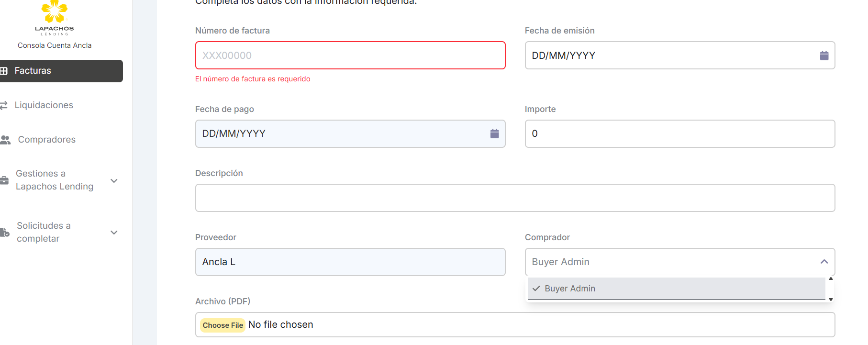Open calendar picker for Fecha de pago
Viewport: 868px width, 345px height.
494,134
